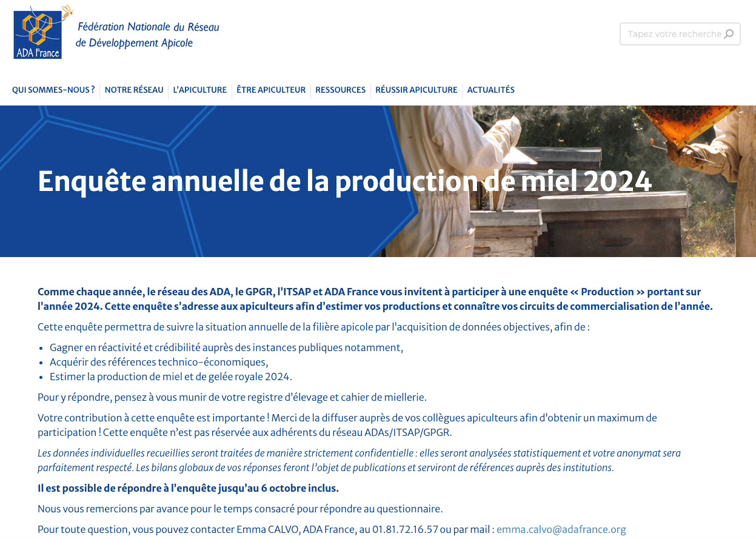Viewport: 756px width, 539px height.
Task: Open the 'Réussir apiculture' menu
Action: click(416, 90)
